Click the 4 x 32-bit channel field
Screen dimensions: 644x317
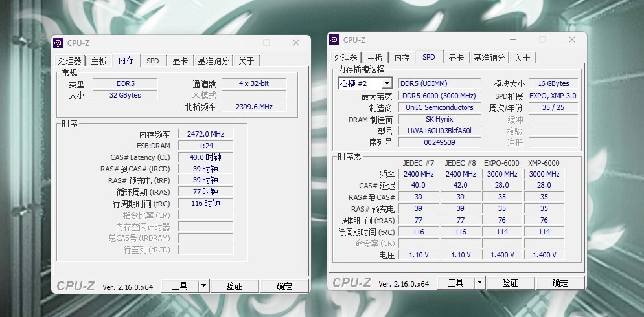254,83
